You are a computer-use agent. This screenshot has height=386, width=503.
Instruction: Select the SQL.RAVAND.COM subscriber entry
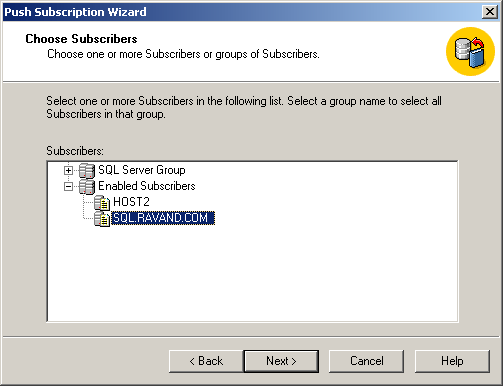pyautogui.click(x=163, y=218)
